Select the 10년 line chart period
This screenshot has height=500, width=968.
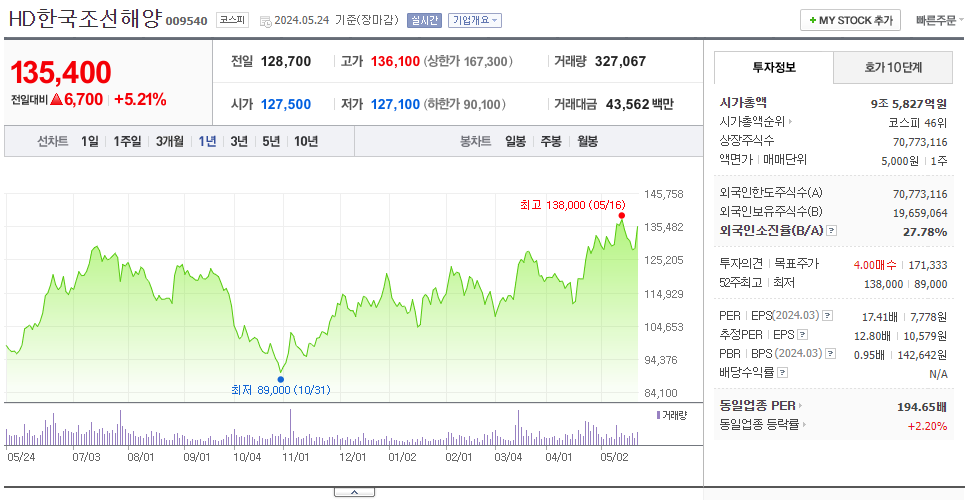[x=306, y=141]
